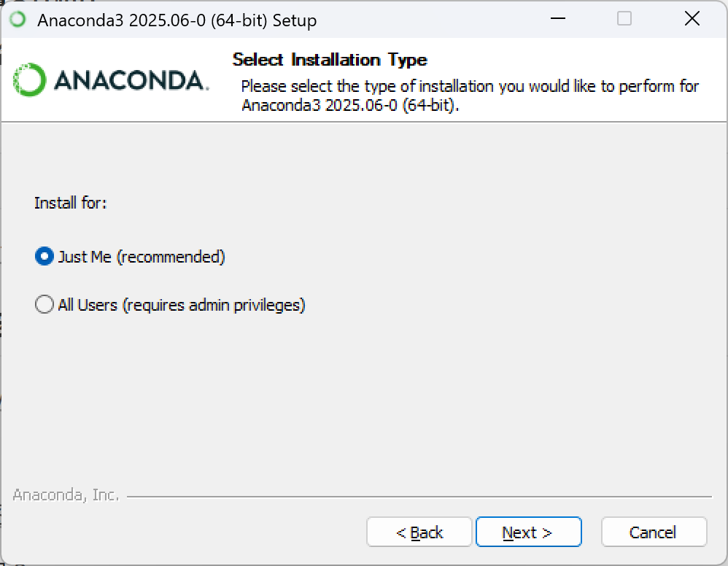Go back with the Back button
Screen dimensions: 728x566
coord(419,532)
